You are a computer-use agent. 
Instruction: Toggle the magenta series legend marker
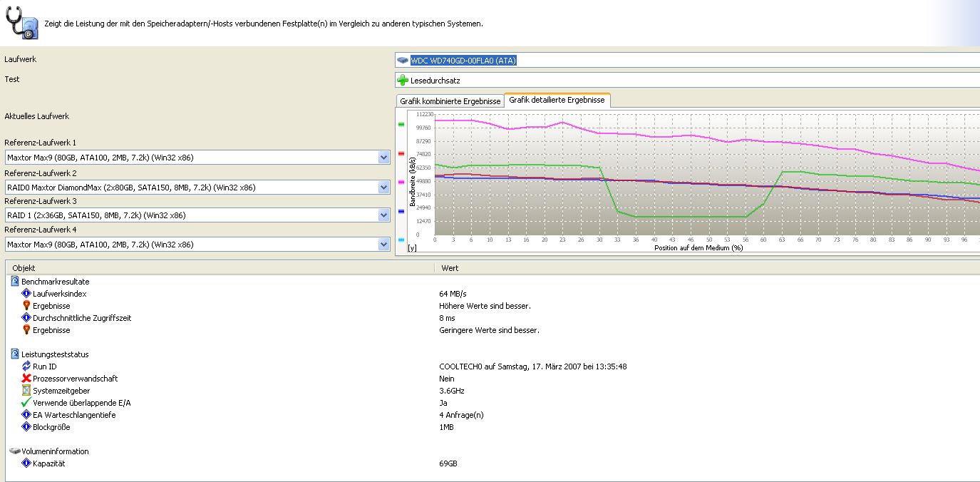401,183
